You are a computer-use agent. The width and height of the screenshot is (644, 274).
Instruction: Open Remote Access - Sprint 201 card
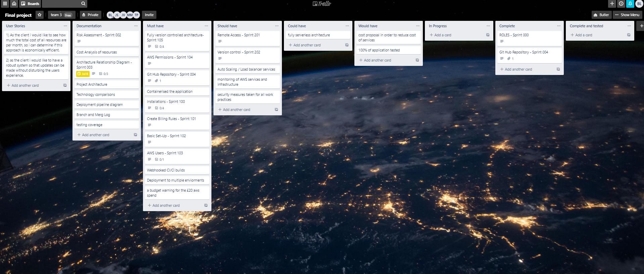248,38
